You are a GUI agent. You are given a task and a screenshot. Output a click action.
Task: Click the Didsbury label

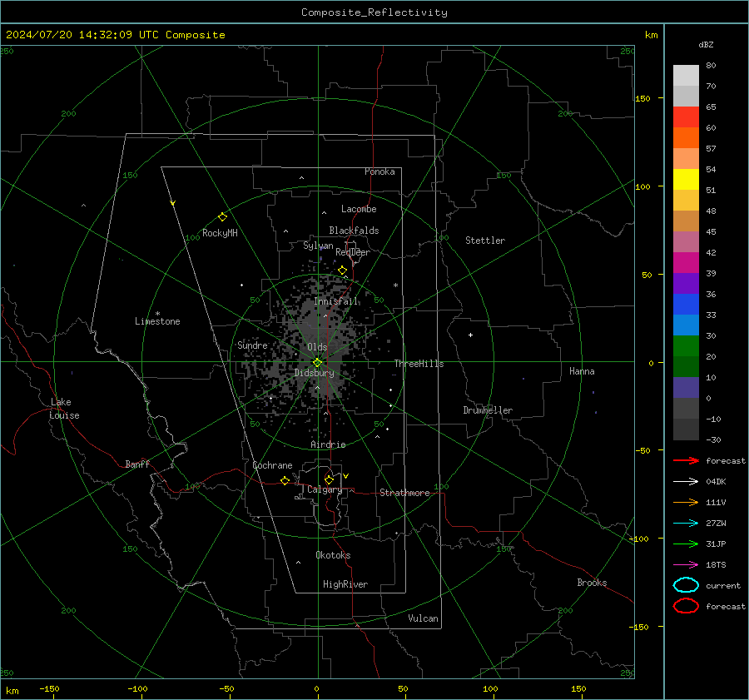[x=314, y=373]
